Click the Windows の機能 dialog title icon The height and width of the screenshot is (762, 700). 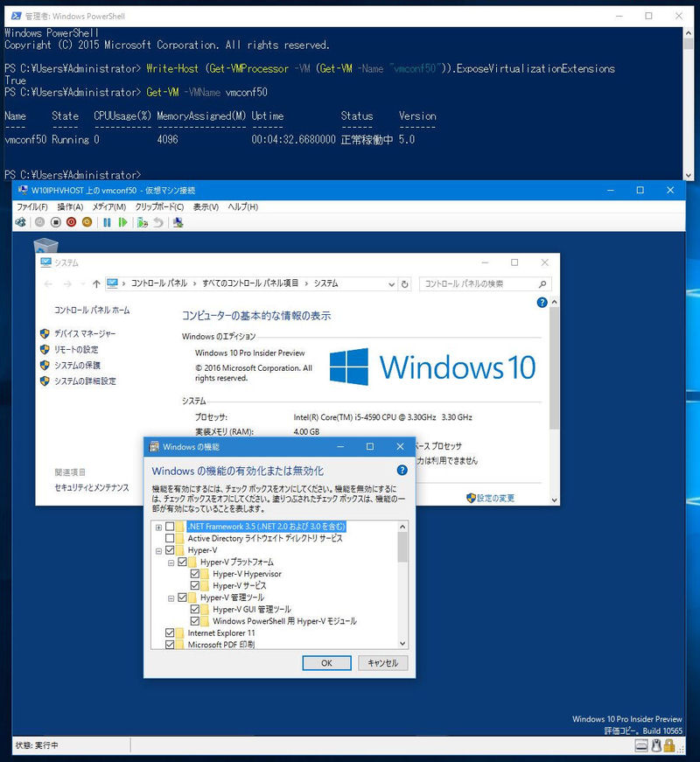tap(154, 446)
